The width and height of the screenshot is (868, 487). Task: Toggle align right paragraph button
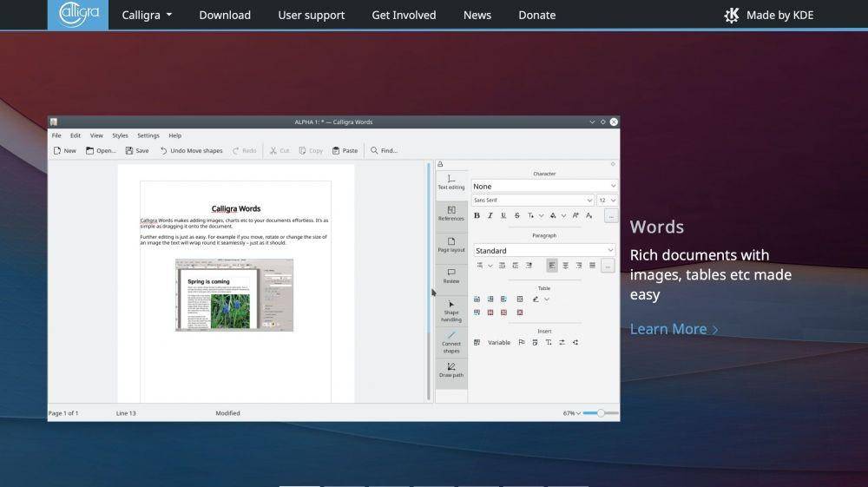(x=578, y=267)
